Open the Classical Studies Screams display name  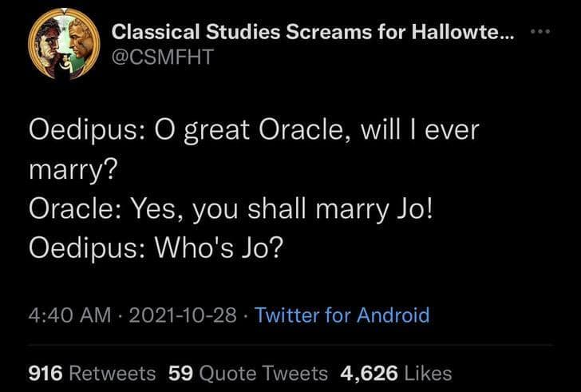pyautogui.click(x=313, y=34)
